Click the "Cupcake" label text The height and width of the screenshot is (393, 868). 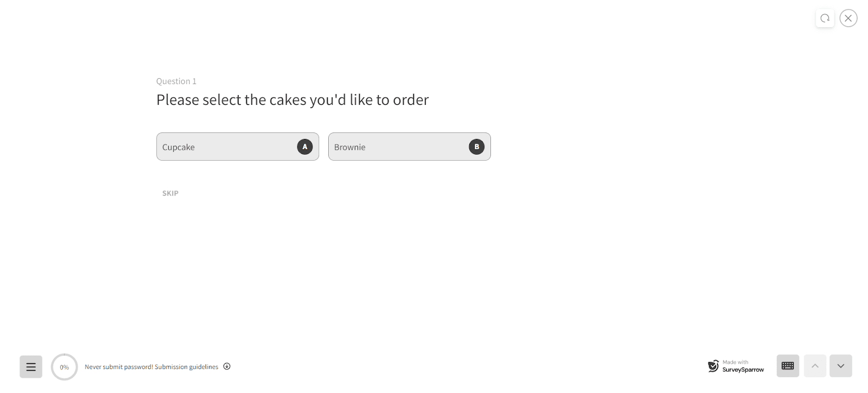tap(178, 147)
